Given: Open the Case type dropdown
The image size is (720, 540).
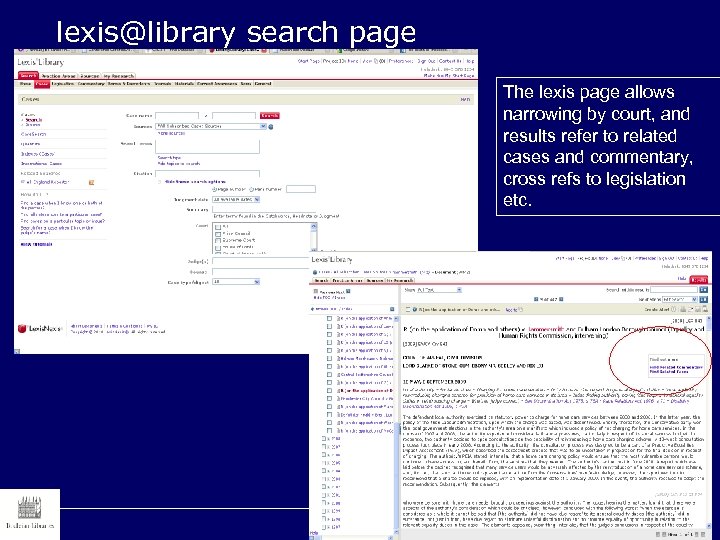Looking at the screenshot, I should click(236, 282).
